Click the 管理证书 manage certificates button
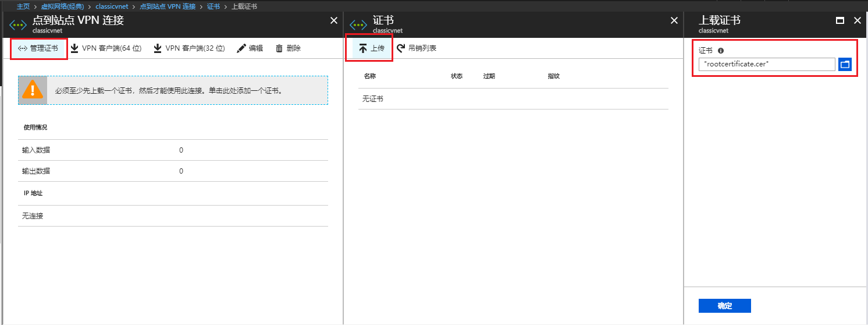Image resolution: width=868 pixels, height=325 pixels. (38, 48)
